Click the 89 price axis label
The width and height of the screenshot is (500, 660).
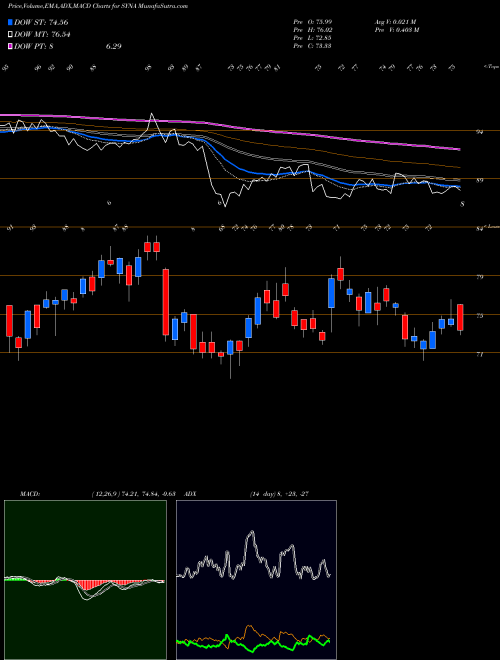(x=479, y=181)
